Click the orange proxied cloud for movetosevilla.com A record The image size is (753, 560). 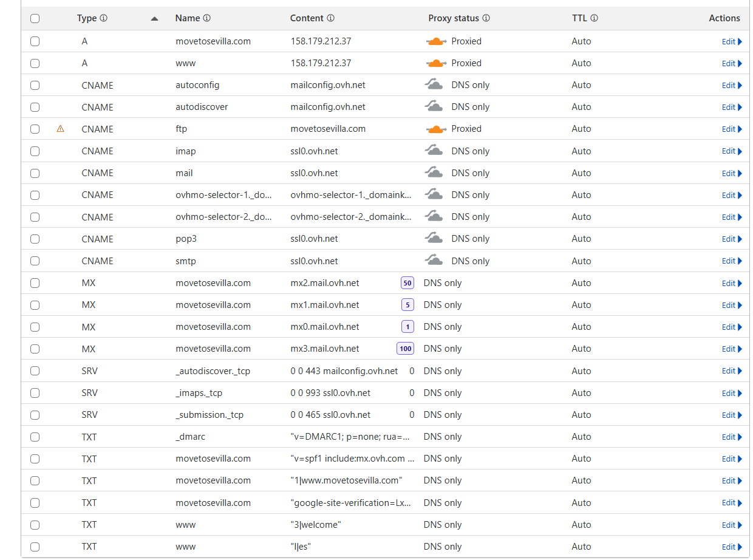(436, 41)
